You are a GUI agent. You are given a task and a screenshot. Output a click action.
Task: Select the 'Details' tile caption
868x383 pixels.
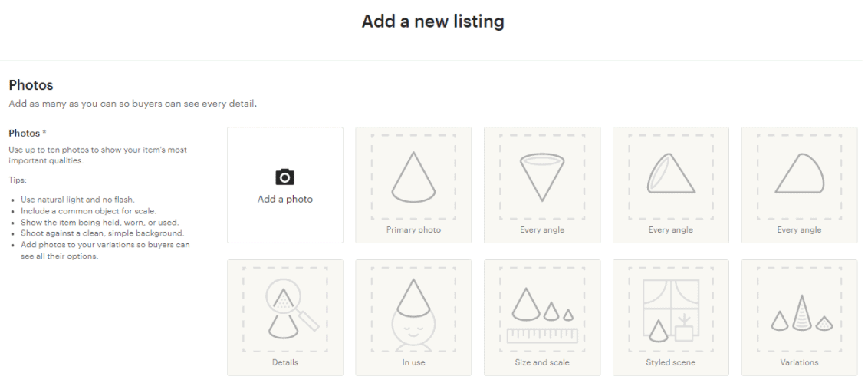285,362
